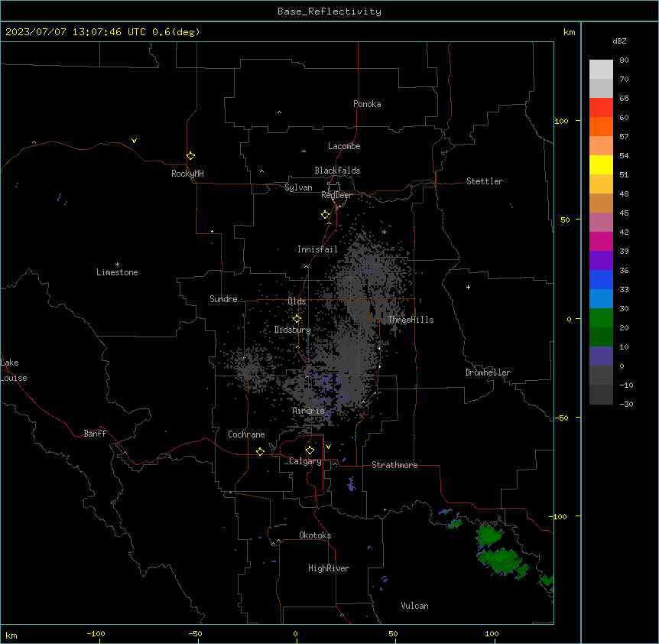Click the RockyMH label
659x644 pixels.
pos(187,174)
